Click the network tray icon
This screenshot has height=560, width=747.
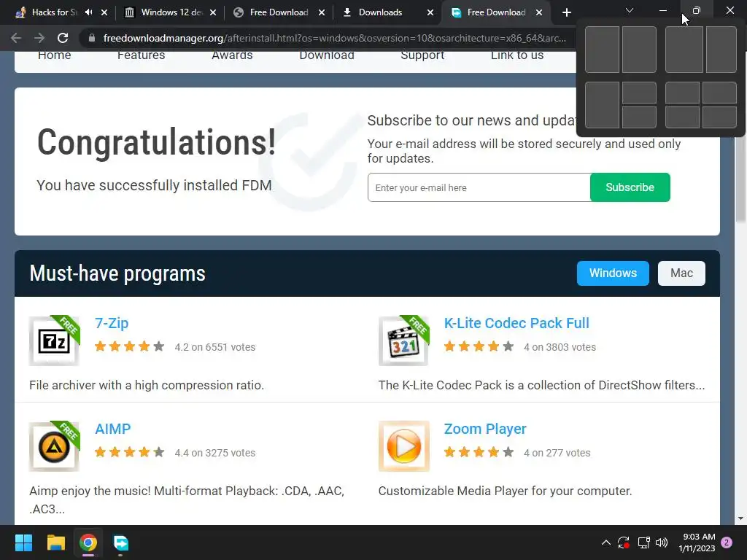point(643,542)
